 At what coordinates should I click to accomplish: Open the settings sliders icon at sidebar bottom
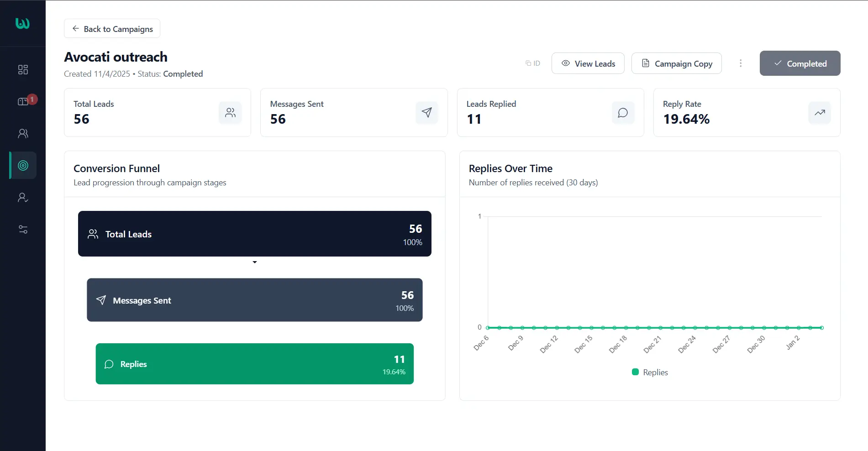pyautogui.click(x=22, y=229)
